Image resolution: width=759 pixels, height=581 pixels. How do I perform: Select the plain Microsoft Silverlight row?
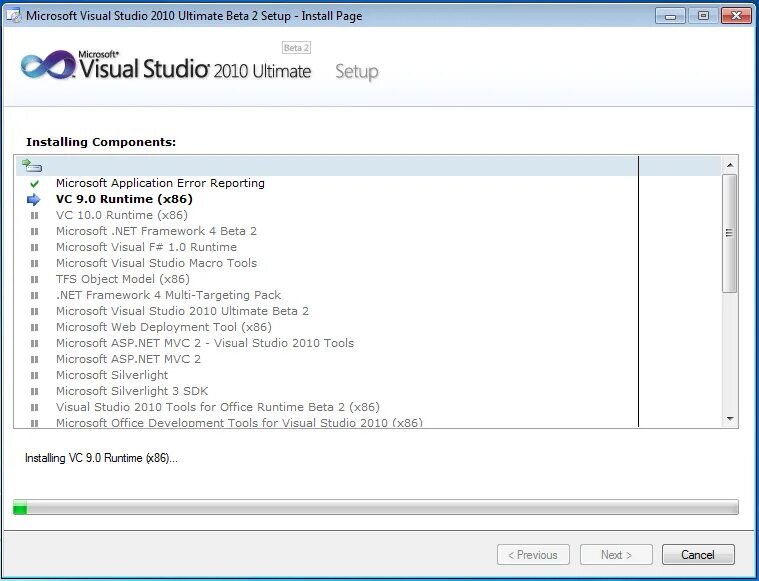(112, 375)
